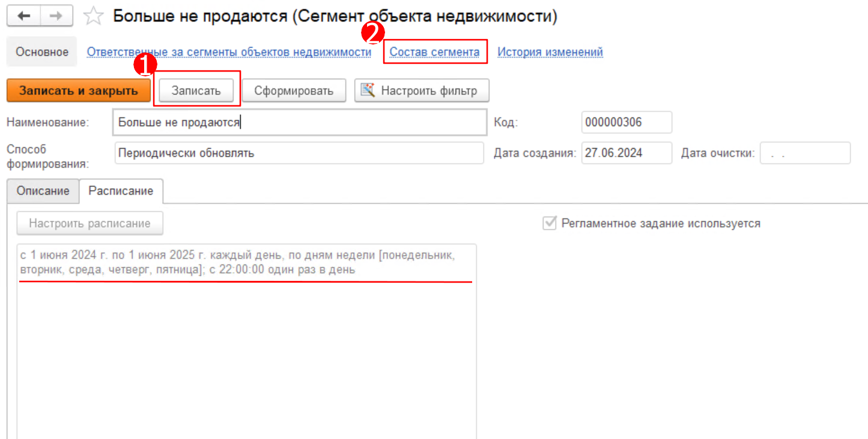Toggle the Регламентное задание используется checkbox
The height and width of the screenshot is (439, 868).
pos(549,224)
